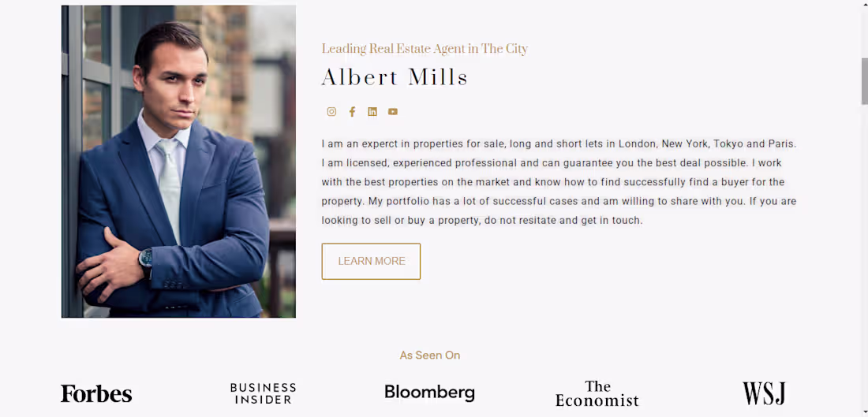
Task: Click the WSJ logo
Action: tap(763, 393)
